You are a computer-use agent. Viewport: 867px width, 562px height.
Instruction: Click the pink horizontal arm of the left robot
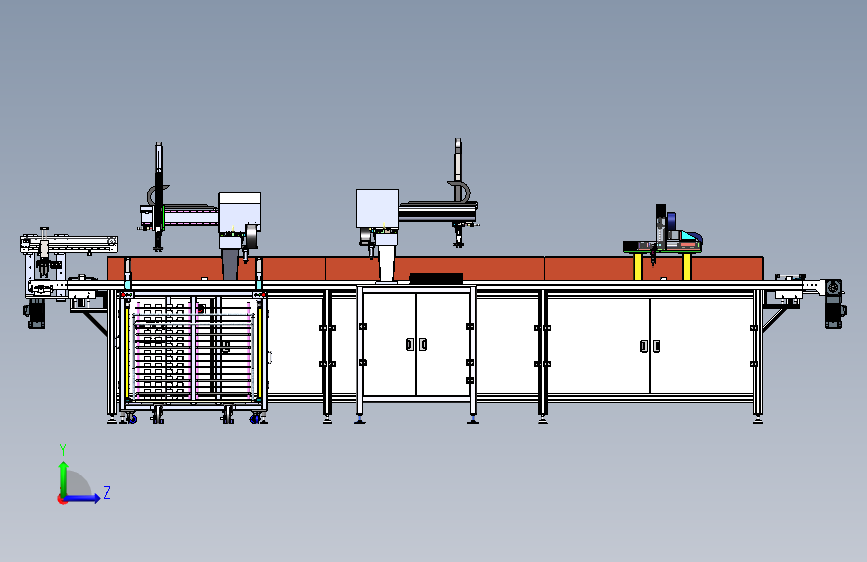pyautogui.click(x=191, y=215)
